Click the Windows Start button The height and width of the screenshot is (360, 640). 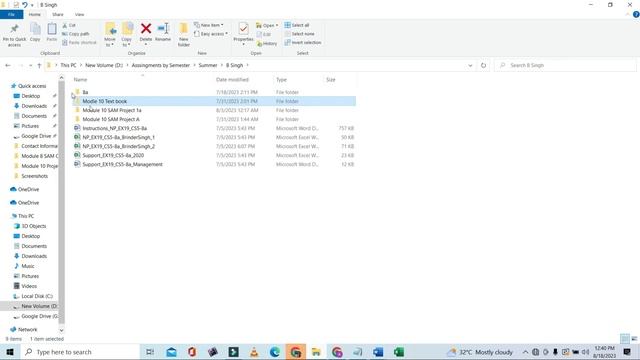click(10, 352)
